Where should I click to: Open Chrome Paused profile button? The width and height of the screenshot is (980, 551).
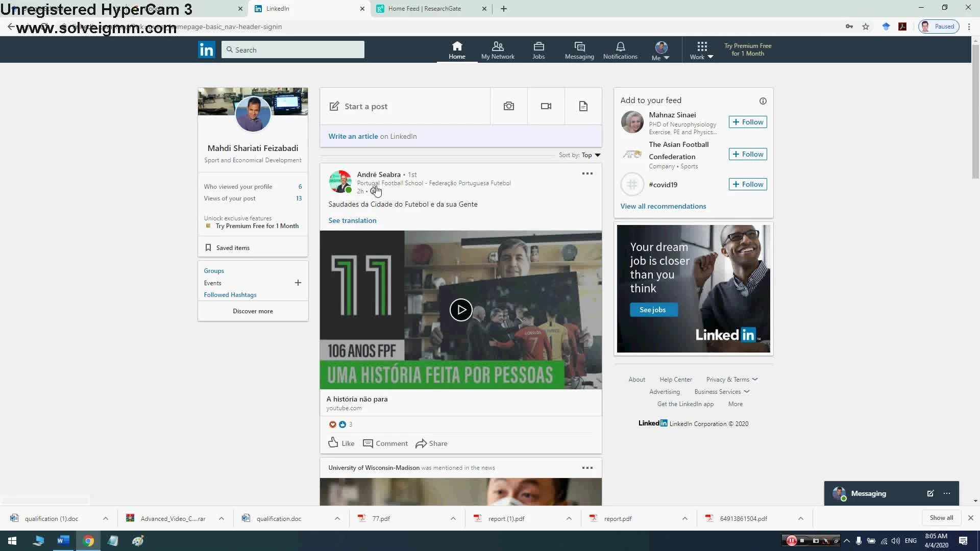coord(939,27)
